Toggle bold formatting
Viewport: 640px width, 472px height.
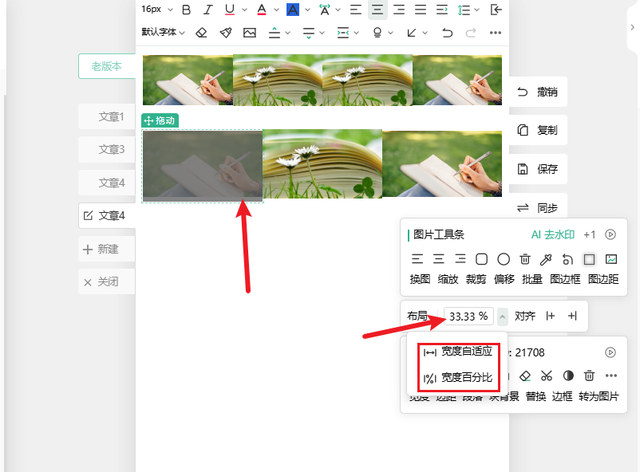click(x=186, y=10)
